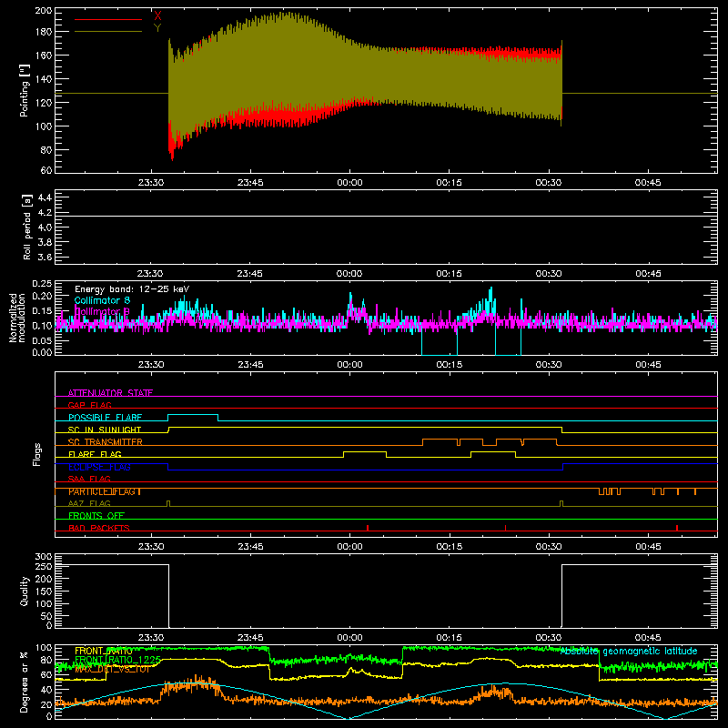
Task: Click the 00:45 tick label under Pointing plot
Action: pyautogui.click(x=648, y=183)
